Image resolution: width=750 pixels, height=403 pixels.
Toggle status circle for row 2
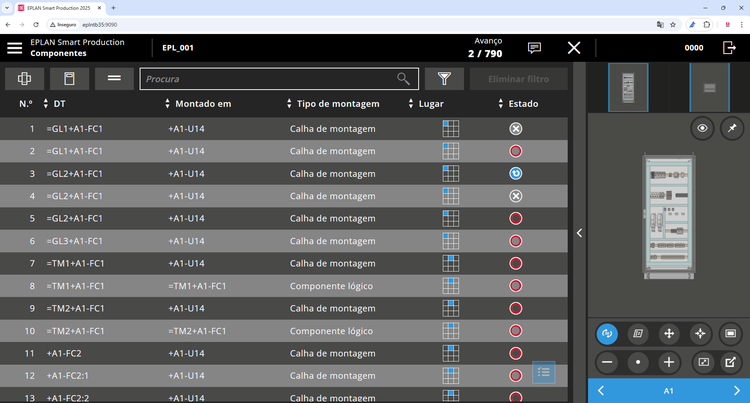click(x=516, y=151)
